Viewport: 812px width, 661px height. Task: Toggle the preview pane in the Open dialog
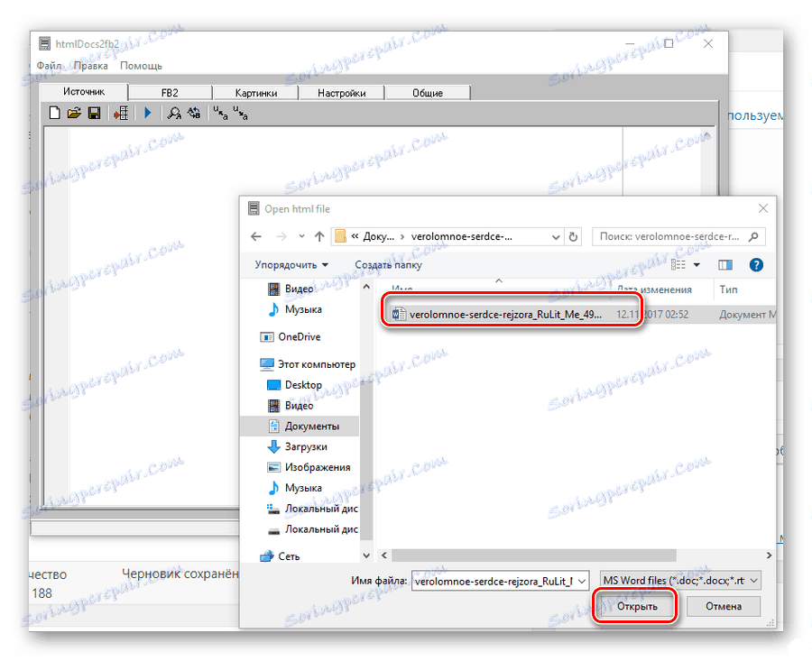[724, 264]
